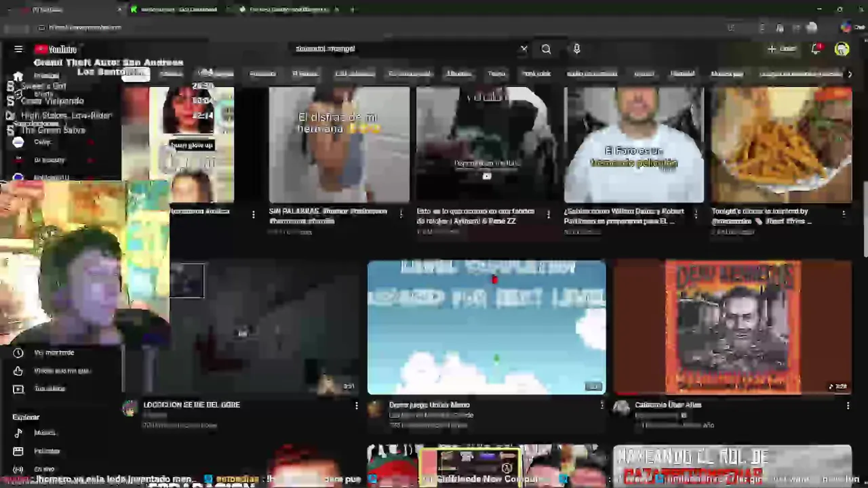Start voice search with the microphone icon
Screen dimensions: 868x488
tap(576, 49)
